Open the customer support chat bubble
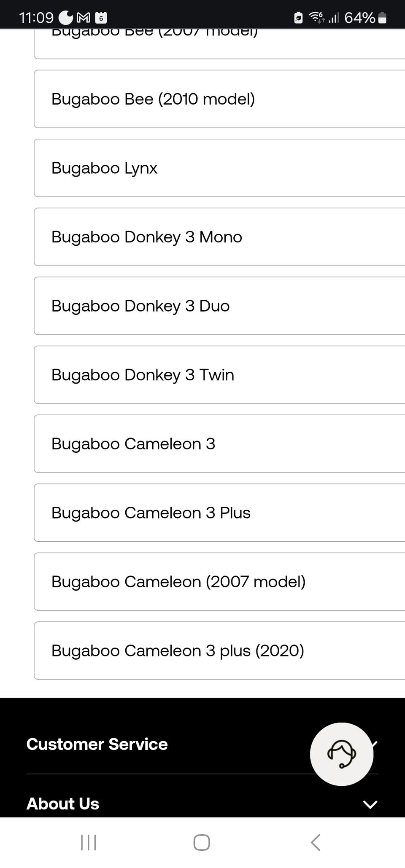Image resolution: width=405 pixels, height=868 pixels. click(341, 754)
